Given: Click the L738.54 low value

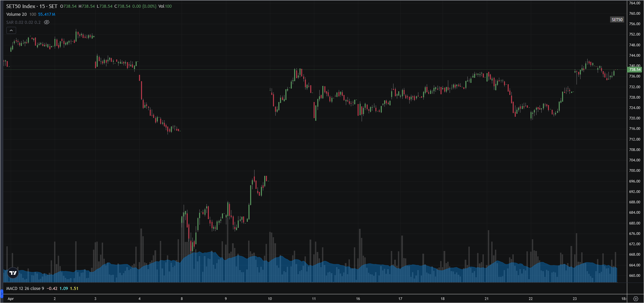Looking at the screenshot, I should [x=104, y=6].
